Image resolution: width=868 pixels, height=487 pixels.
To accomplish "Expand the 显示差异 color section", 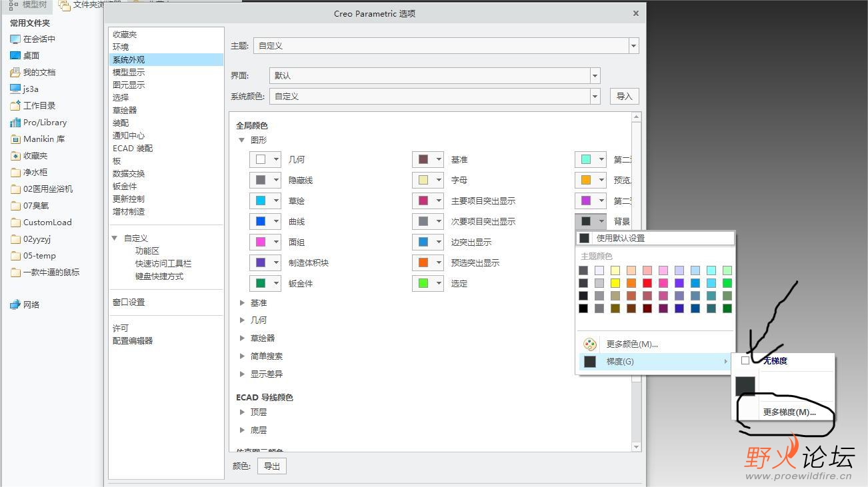I will tap(243, 374).
